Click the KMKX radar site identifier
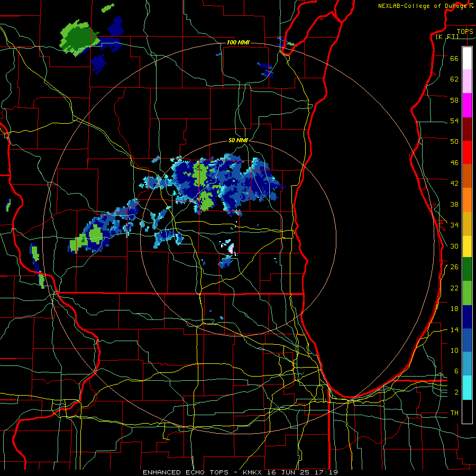This screenshot has height=476, width=476. [253, 472]
